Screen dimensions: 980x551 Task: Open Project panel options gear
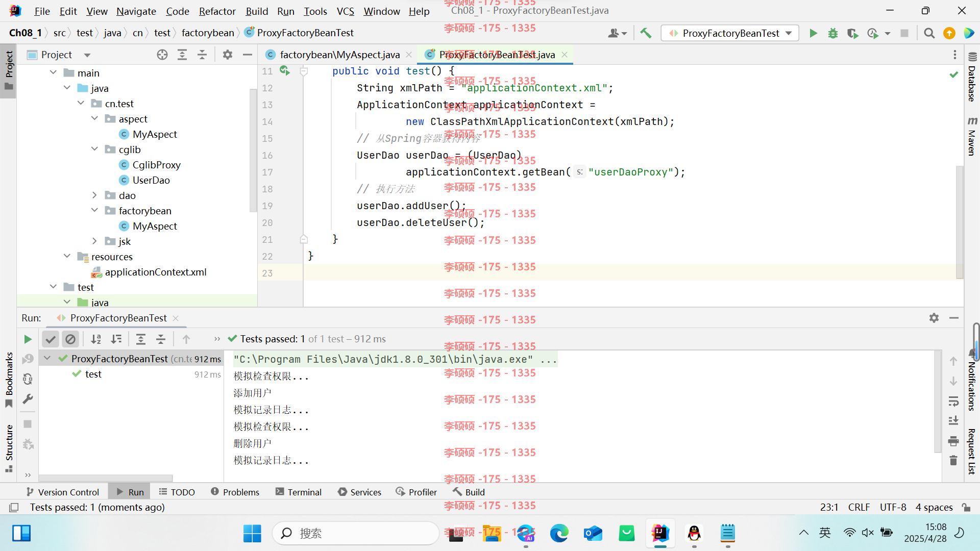(x=228, y=55)
